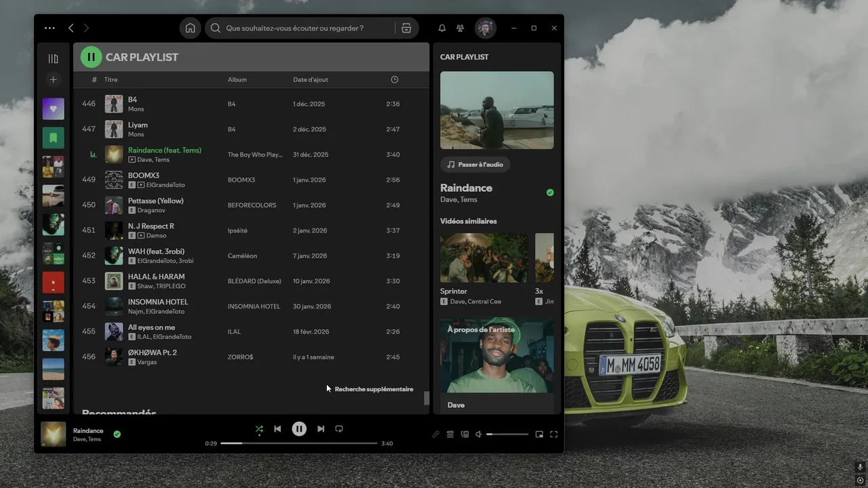Expand your library sidebar
The image size is (868, 488).
[x=54, y=59]
